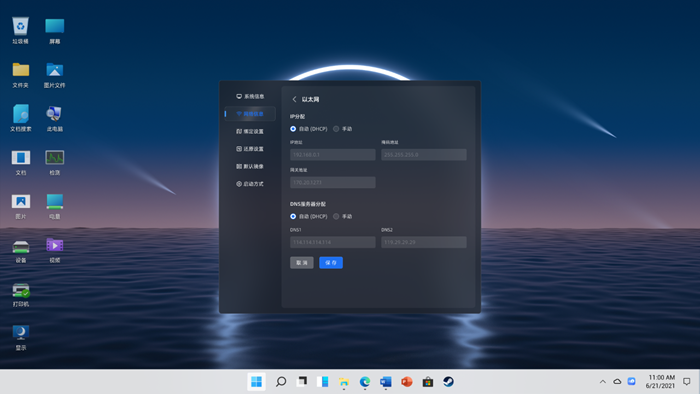This screenshot has height=394, width=700.
Task: Click the IP地址 field showing 192.168.0.1
Action: 333,155
